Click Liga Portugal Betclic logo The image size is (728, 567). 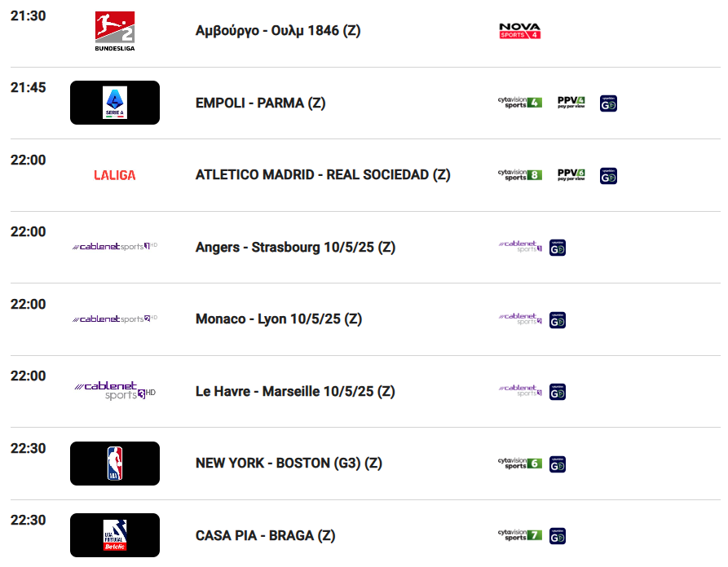[115, 535]
